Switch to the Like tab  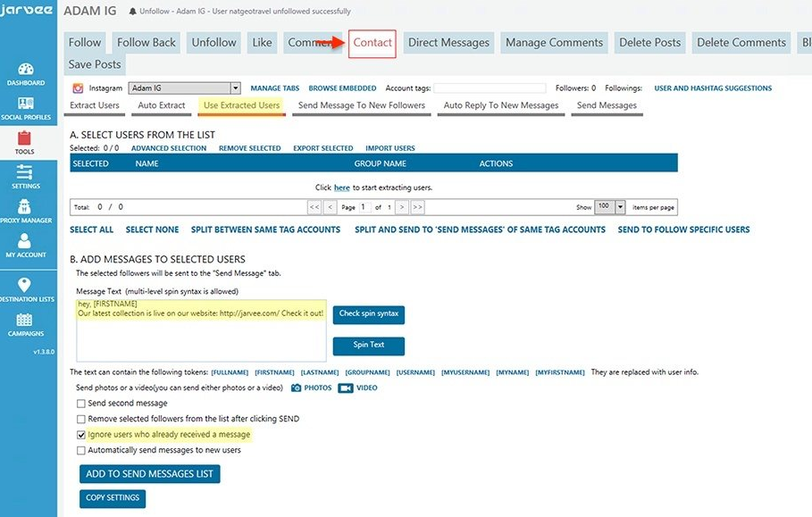coord(262,43)
